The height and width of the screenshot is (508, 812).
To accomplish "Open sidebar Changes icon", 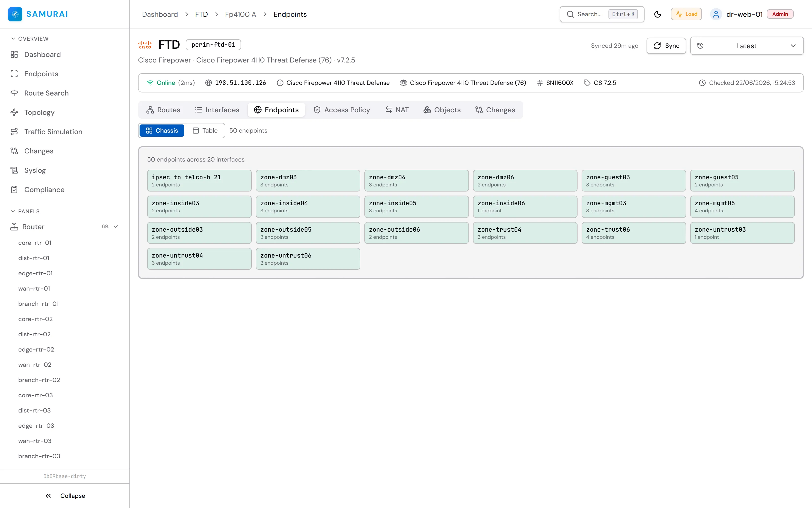I will pyautogui.click(x=14, y=151).
